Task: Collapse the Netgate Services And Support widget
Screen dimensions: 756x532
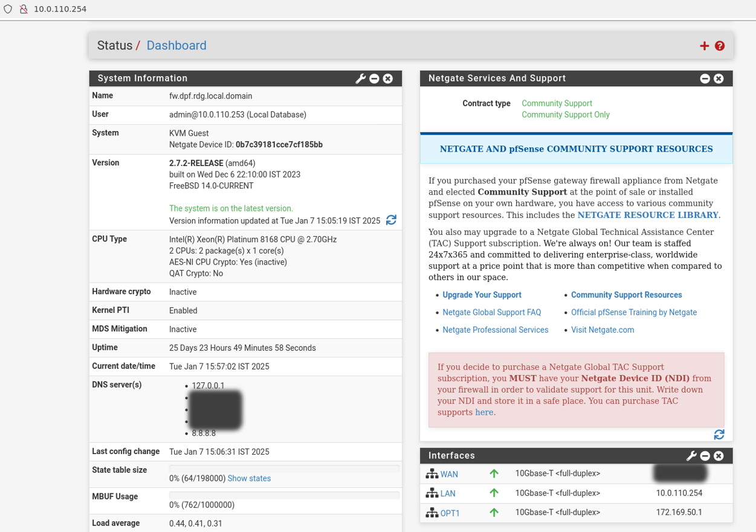Action: pyautogui.click(x=705, y=78)
